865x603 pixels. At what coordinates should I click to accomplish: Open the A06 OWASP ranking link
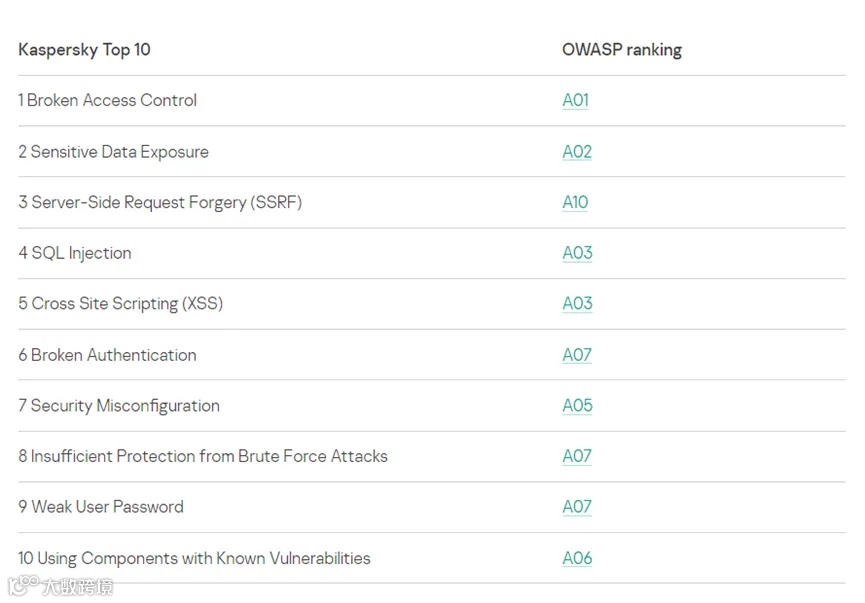[577, 558]
